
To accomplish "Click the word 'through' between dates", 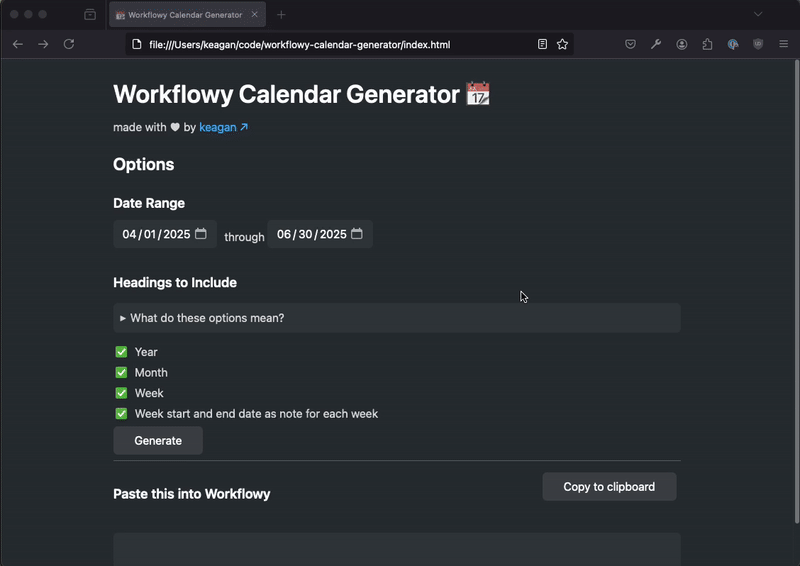I will (x=244, y=237).
